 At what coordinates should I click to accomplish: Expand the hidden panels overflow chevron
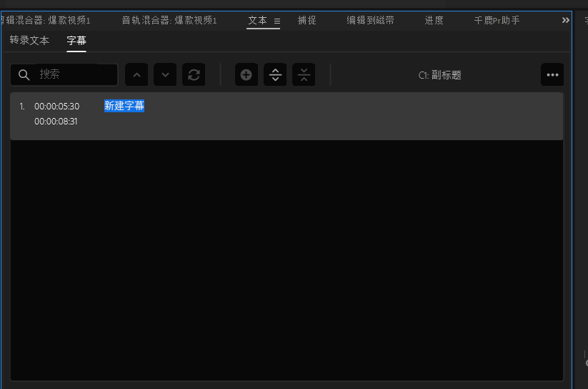(566, 20)
